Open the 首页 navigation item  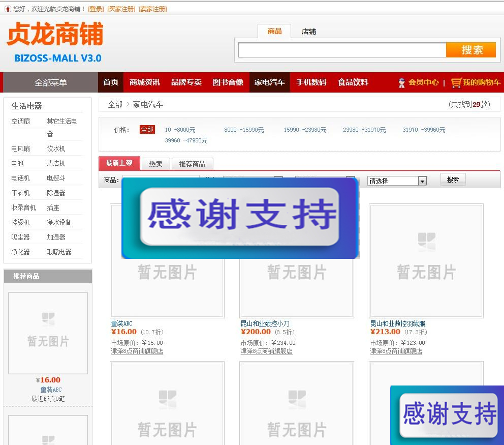click(111, 82)
